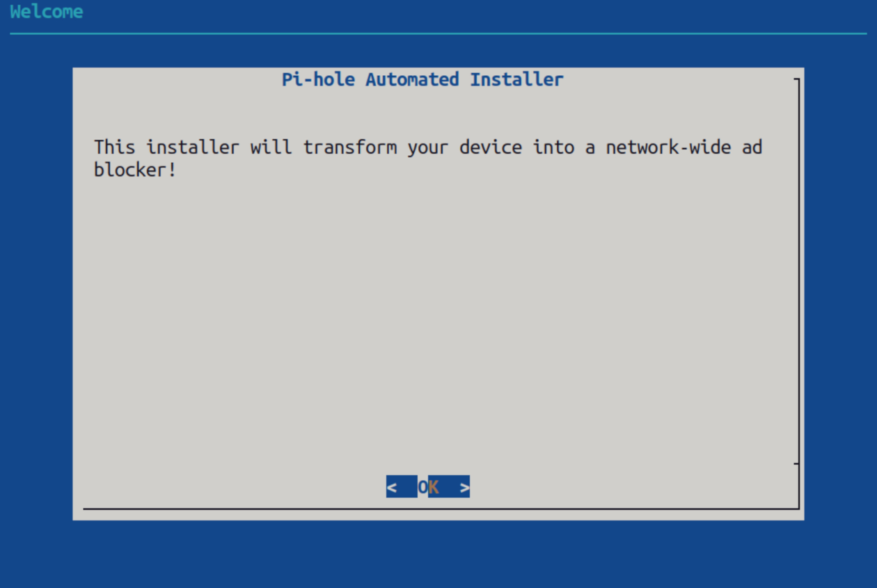Click the OK button to continue
The image size is (877, 588).
click(428, 487)
